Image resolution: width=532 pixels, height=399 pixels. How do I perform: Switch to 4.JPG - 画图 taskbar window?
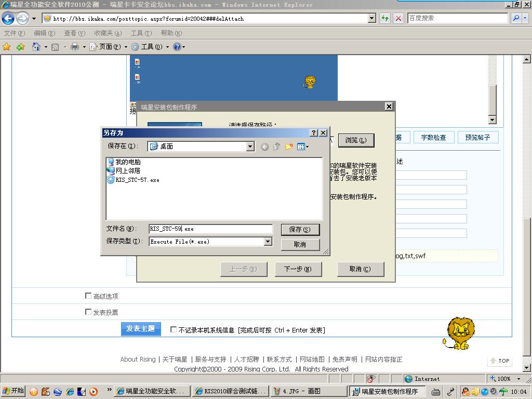(x=309, y=391)
